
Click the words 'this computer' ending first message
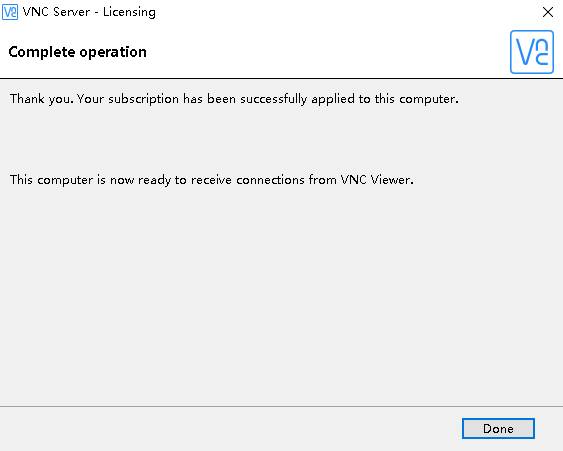point(417,99)
